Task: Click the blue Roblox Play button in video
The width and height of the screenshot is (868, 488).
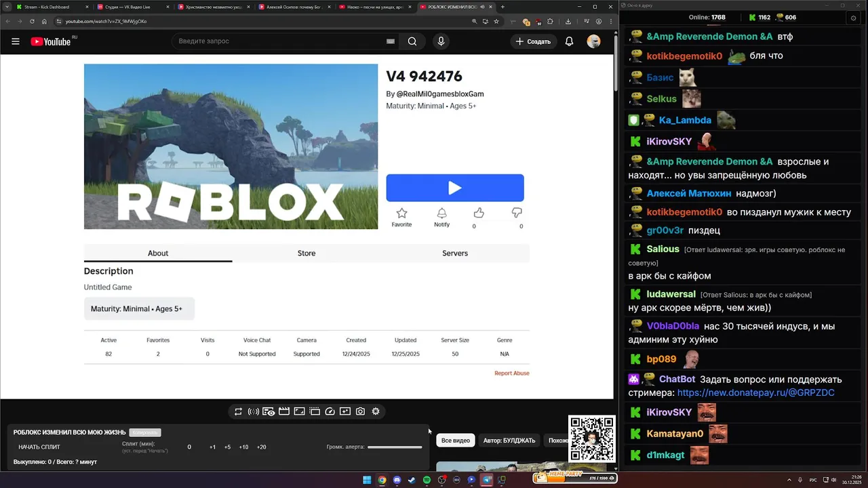Action: tap(455, 188)
